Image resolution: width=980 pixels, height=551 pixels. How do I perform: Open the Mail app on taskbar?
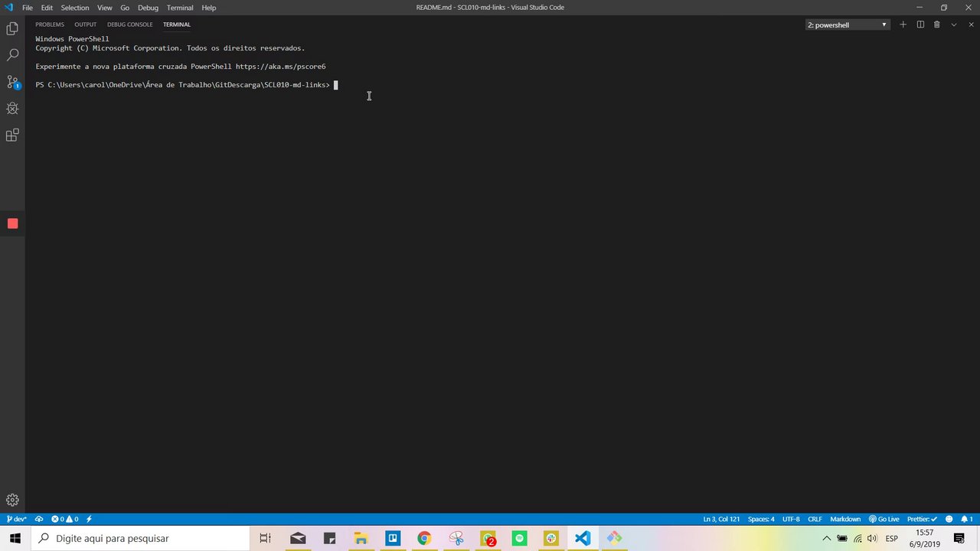[x=298, y=538]
